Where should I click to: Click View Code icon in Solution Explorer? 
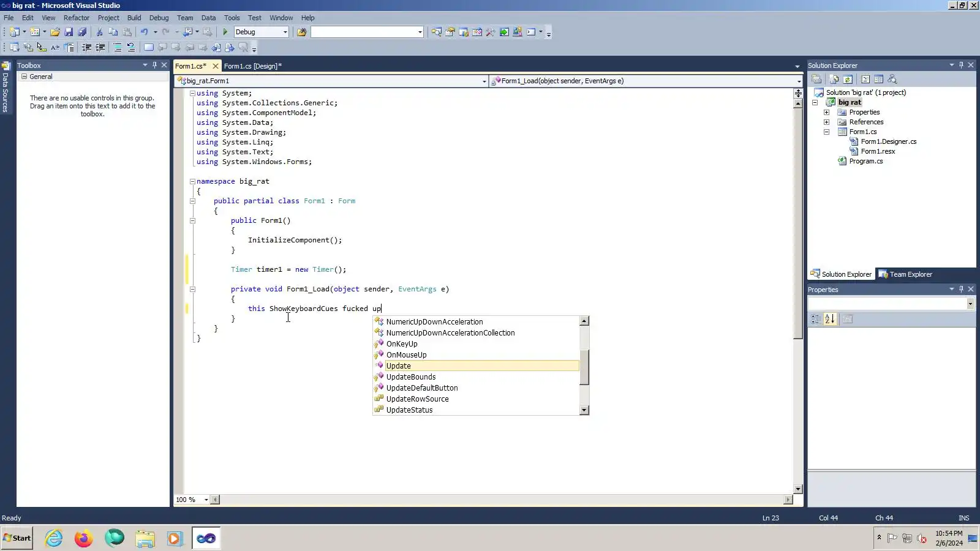[x=865, y=79]
